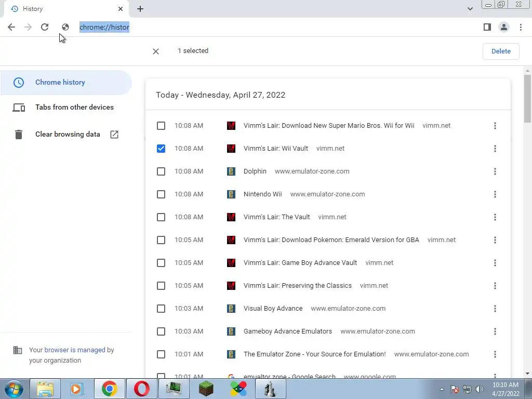Show hidden system tray icons

point(442,389)
